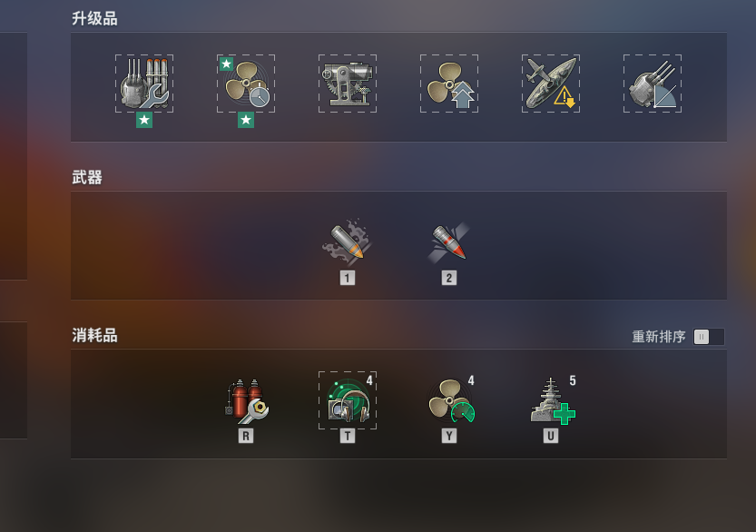The height and width of the screenshot is (532, 756).
Task: Open the ship and plane warning upgrade
Action: (x=551, y=84)
